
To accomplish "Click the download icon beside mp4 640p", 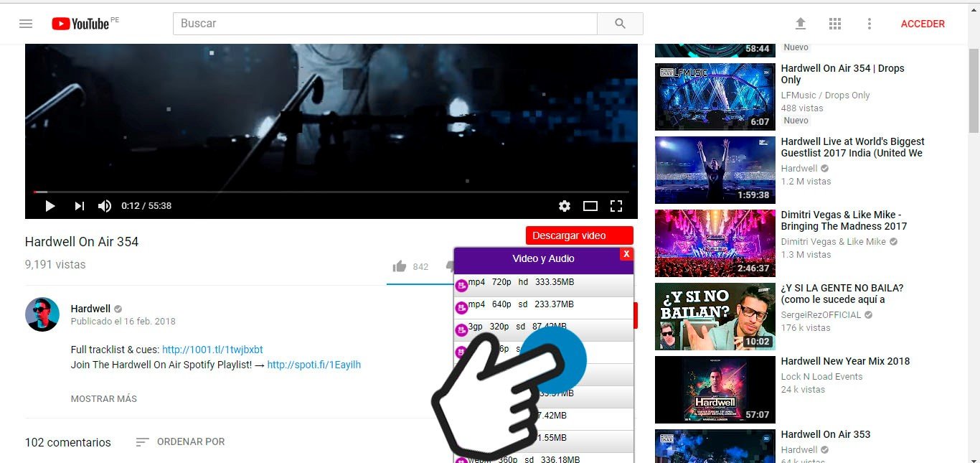I will point(461,309).
